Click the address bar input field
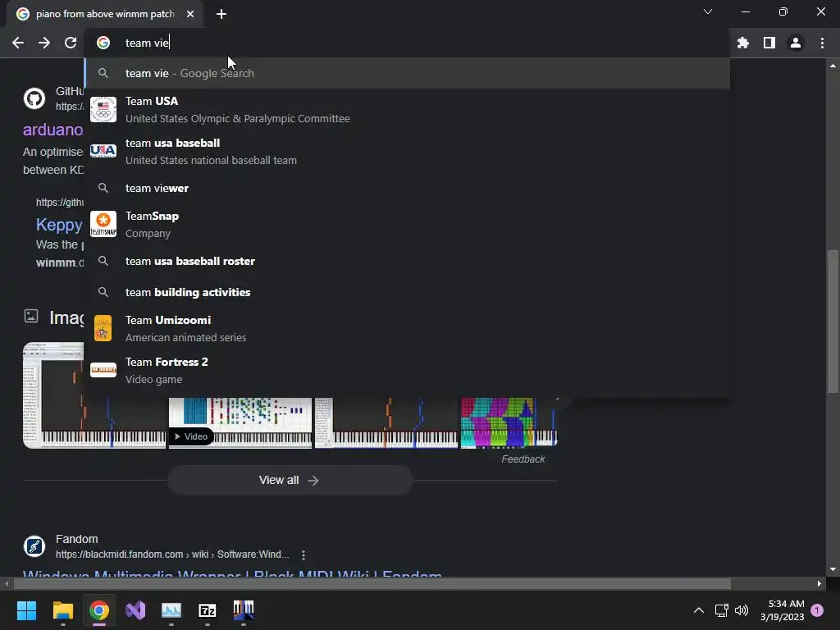Viewport: 840px width, 630px height. click(x=407, y=43)
